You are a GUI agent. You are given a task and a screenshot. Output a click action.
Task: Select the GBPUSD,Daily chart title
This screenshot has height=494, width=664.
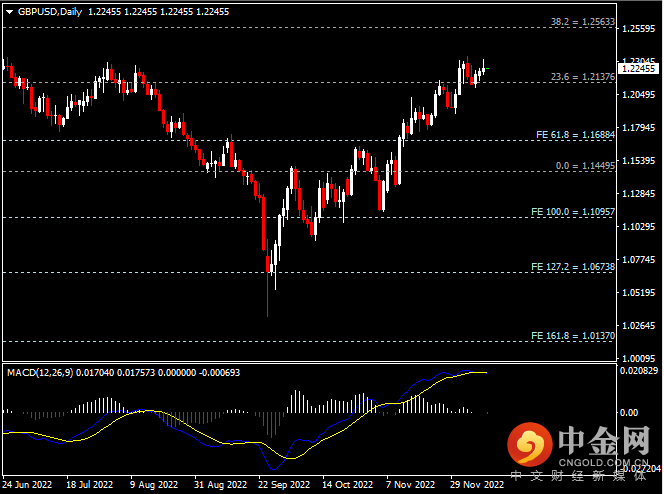50,12
